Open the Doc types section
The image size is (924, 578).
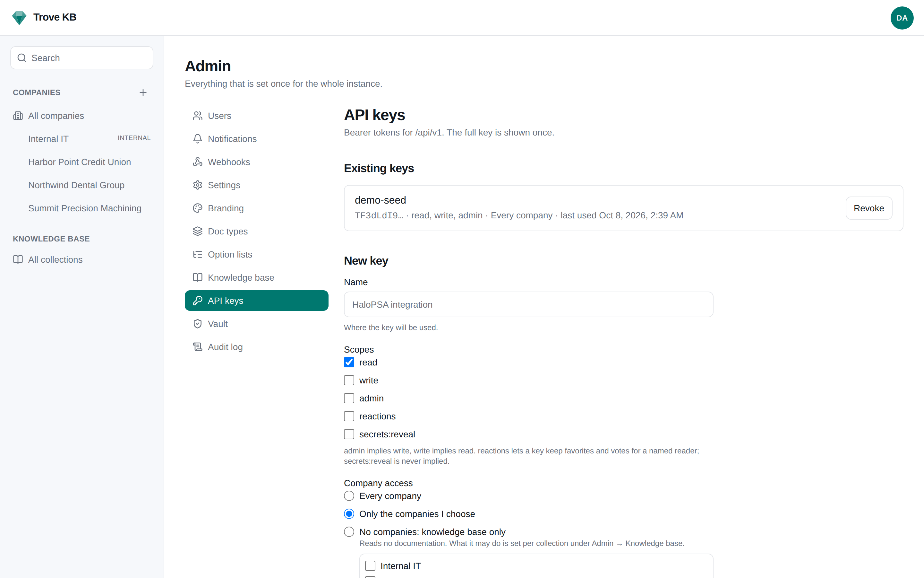pos(257,231)
